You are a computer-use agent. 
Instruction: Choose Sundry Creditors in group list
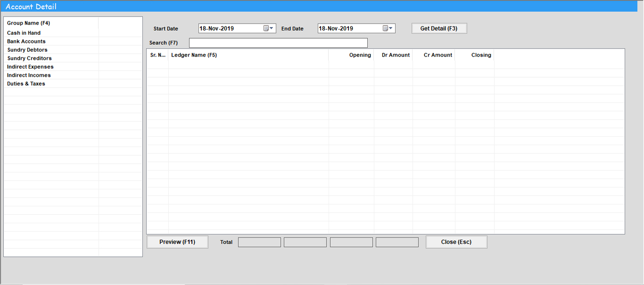tap(29, 58)
